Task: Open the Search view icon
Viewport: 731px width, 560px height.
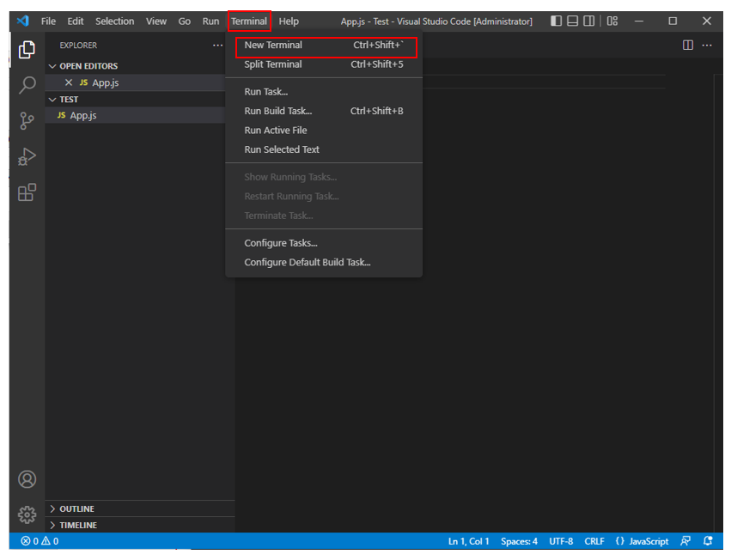Action: (27, 85)
